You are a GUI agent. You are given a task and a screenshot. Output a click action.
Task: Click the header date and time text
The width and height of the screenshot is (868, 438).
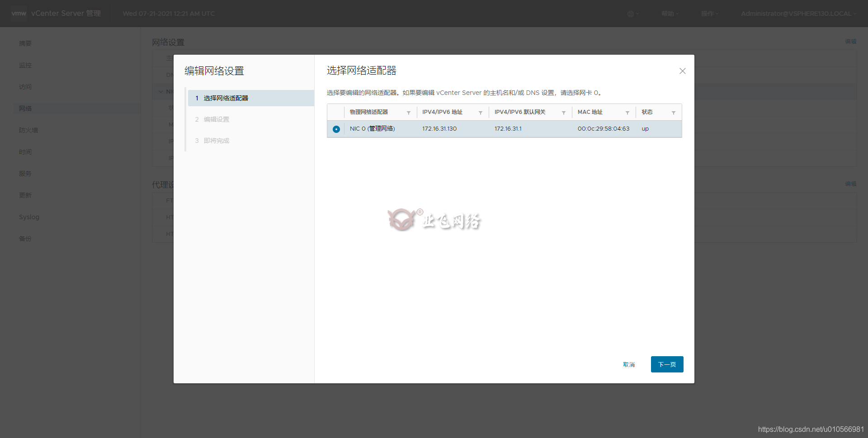click(x=169, y=14)
